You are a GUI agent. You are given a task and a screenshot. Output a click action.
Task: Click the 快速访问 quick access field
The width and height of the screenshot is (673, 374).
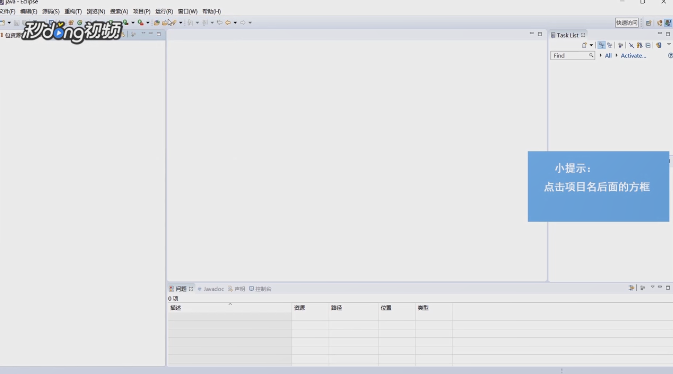click(x=627, y=23)
